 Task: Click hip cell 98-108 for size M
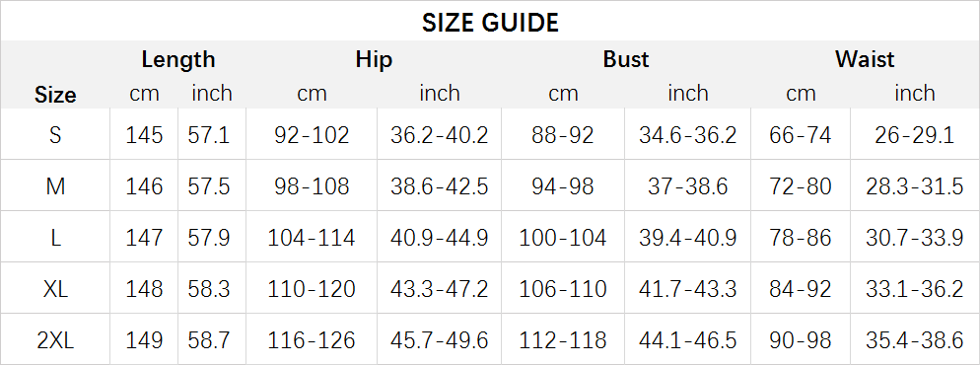pyautogui.click(x=312, y=185)
